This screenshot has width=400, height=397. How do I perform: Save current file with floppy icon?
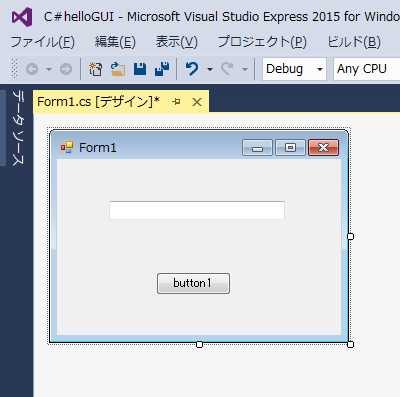(x=140, y=69)
